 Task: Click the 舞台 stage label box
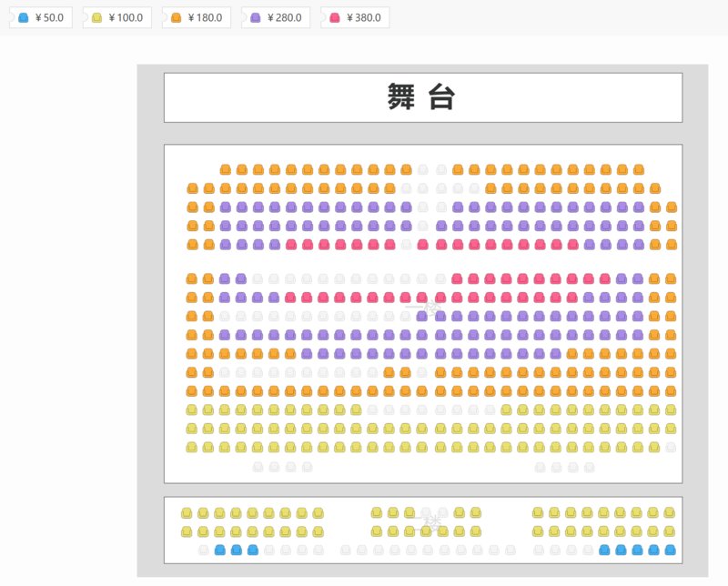point(422,97)
